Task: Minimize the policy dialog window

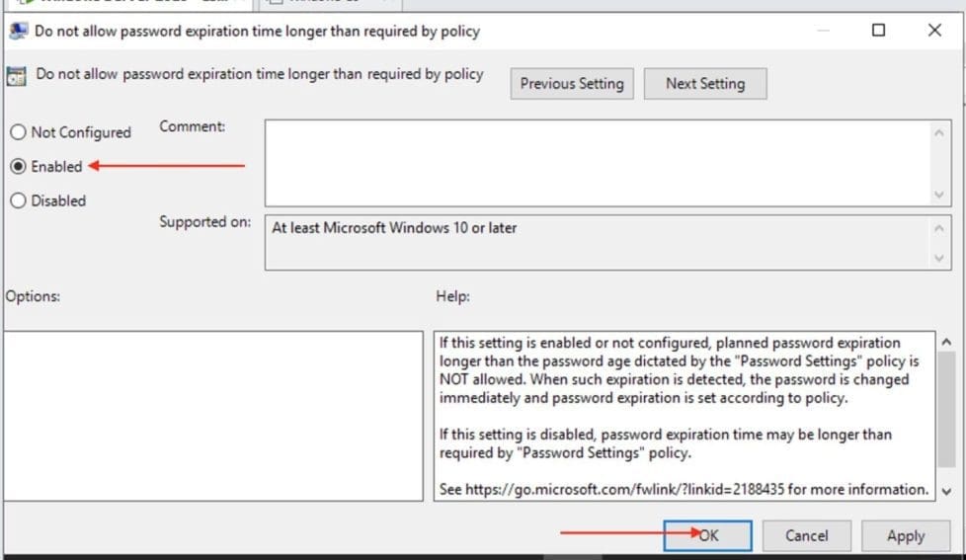Action: [823, 31]
